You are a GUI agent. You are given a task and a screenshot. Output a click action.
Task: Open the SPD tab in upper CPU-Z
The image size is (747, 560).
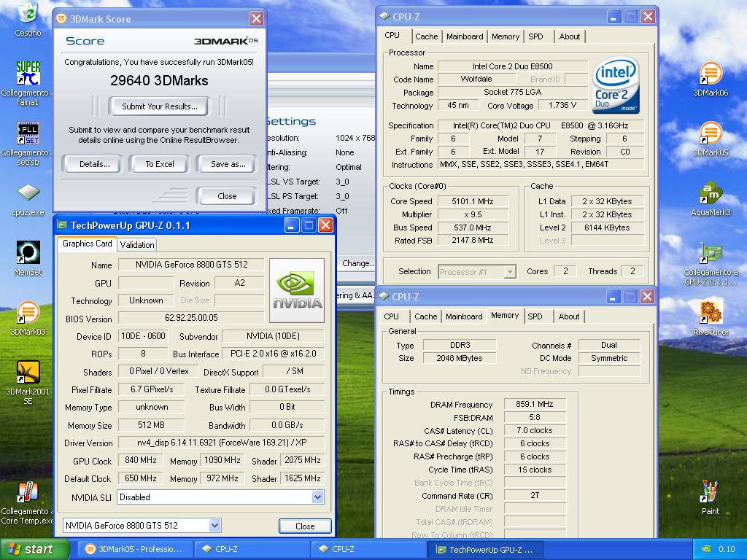(x=535, y=36)
